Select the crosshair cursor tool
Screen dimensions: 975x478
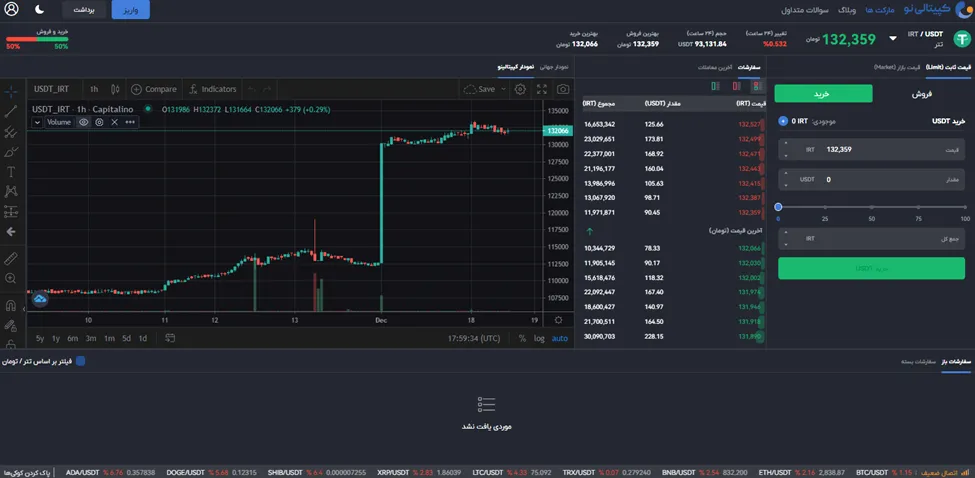point(11,92)
